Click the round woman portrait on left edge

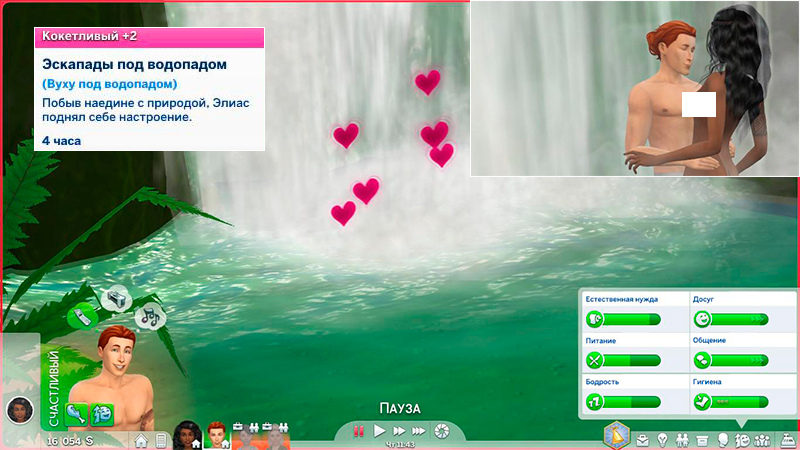point(20,410)
